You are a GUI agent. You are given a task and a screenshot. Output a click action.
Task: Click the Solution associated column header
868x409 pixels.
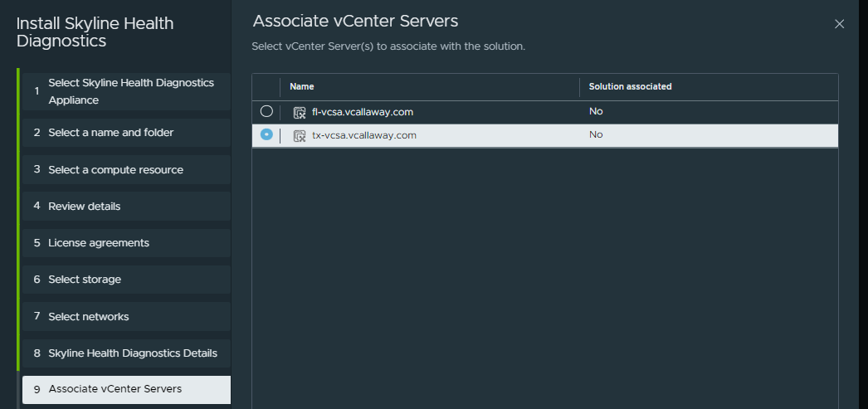coord(630,87)
